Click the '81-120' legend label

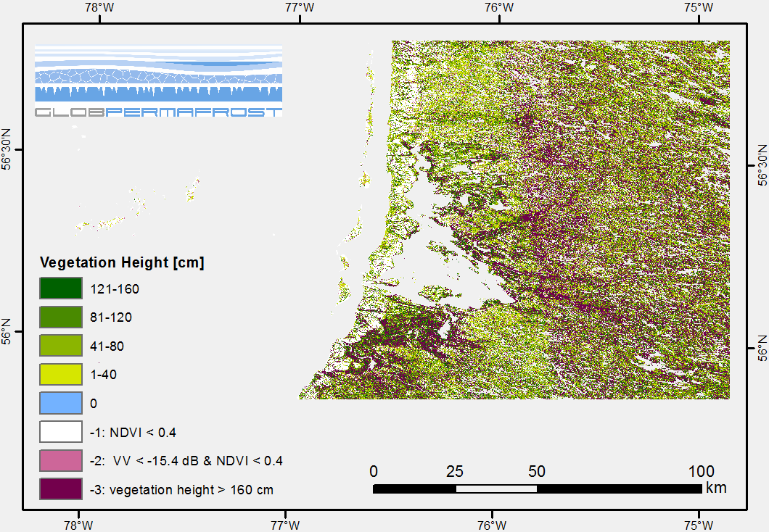[x=111, y=317]
